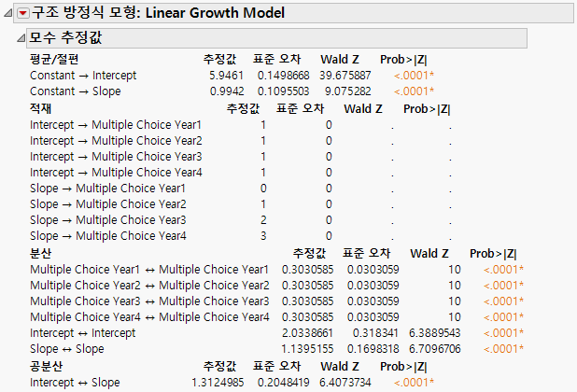Collapse the 모수 추정값 section triangle
The height and width of the screenshot is (392, 577).
point(21,38)
